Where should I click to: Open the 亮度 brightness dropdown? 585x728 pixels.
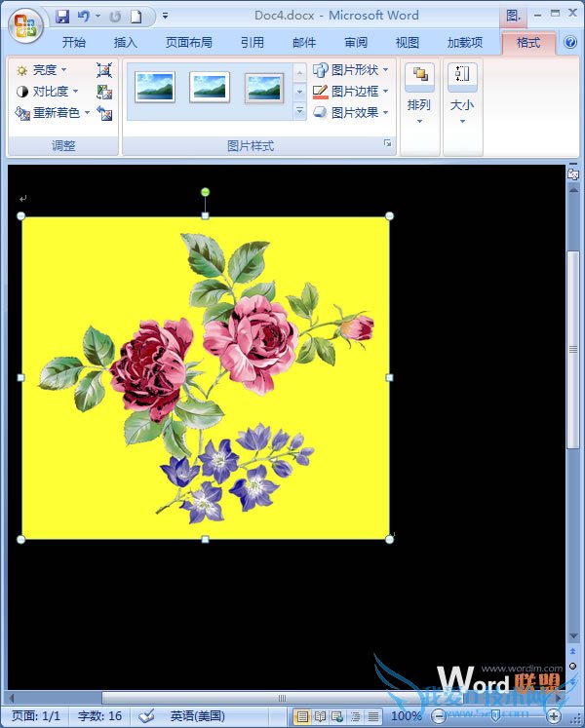41,70
